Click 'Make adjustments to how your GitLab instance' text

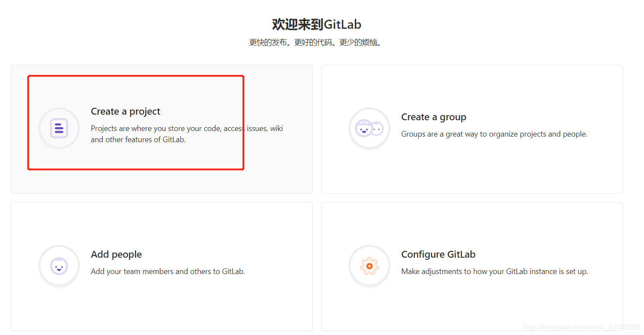(494, 271)
